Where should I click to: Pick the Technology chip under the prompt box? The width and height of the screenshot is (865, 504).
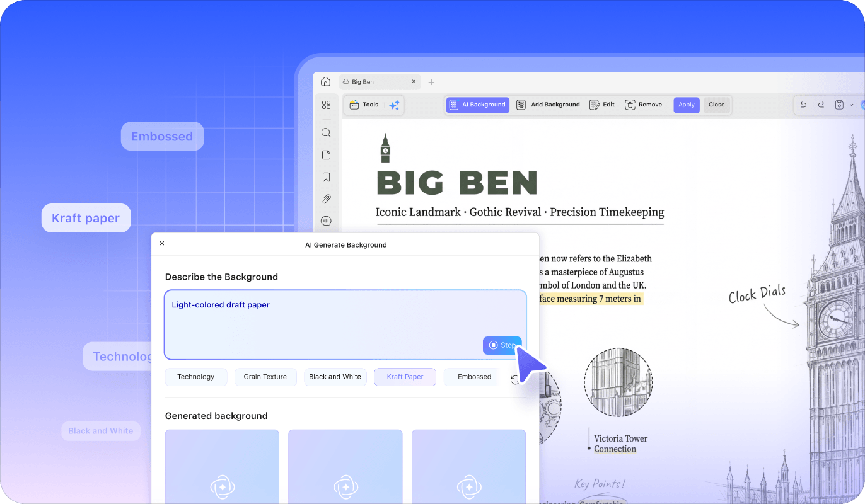pyautogui.click(x=196, y=377)
